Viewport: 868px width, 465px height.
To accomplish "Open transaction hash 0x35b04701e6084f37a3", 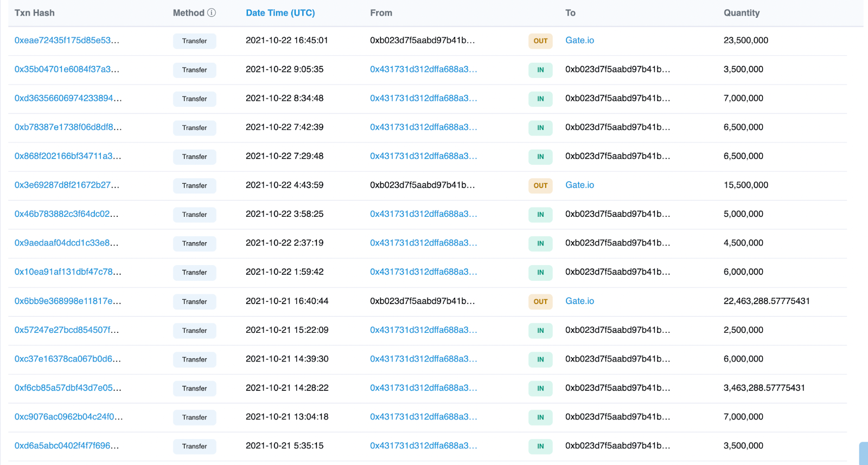I will tap(67, 69).
